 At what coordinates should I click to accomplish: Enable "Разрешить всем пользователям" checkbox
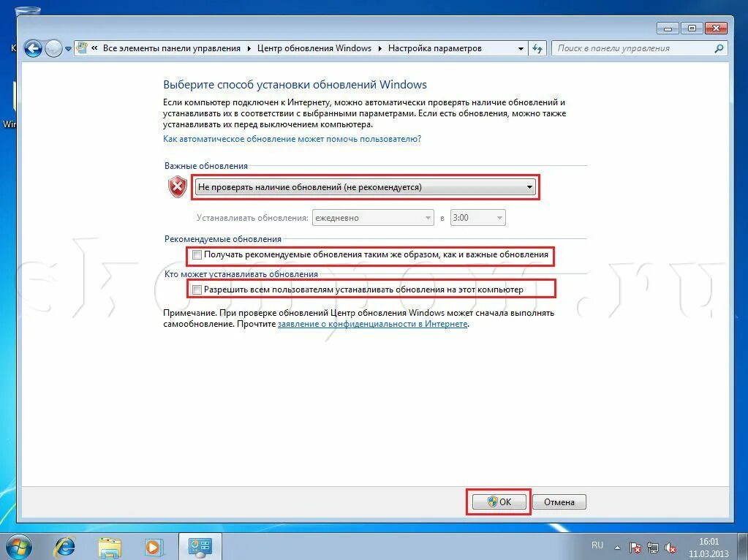197,290
